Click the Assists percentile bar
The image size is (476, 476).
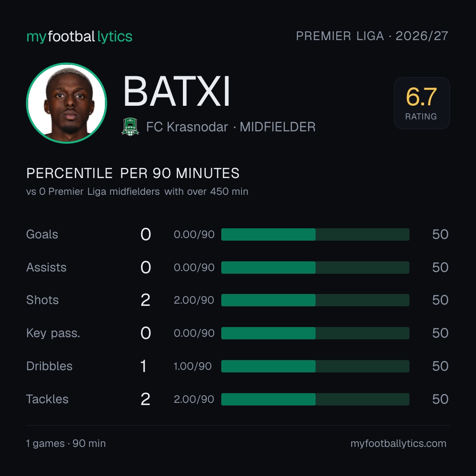pyautogui.click(x=315, y=268)
